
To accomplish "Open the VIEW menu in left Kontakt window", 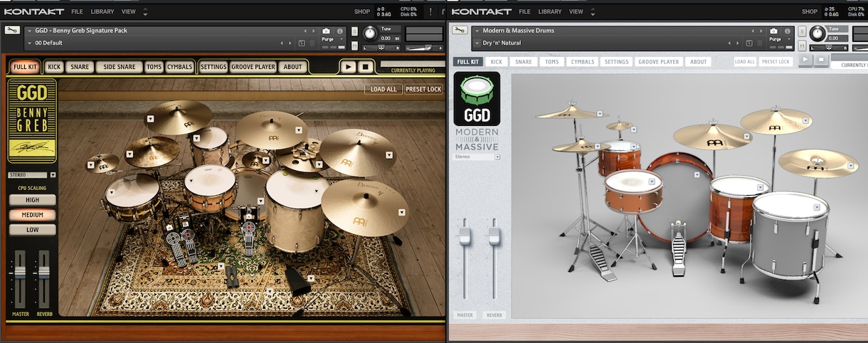I will coord(128,11).
